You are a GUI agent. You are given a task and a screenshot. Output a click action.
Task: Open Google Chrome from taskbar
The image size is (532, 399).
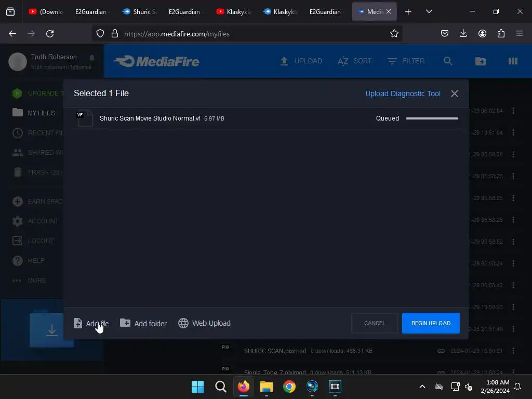(x=289, y=387)
